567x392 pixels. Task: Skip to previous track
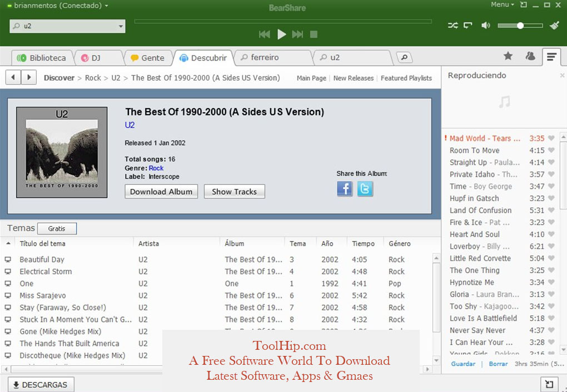265,34
